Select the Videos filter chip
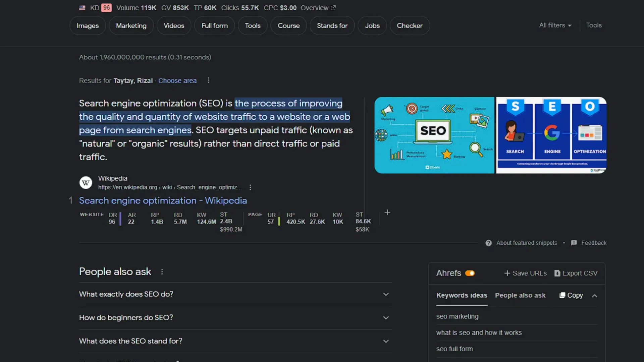Viewport: 644px width, 362px height. pyautogui.click(x=174, y=26)
